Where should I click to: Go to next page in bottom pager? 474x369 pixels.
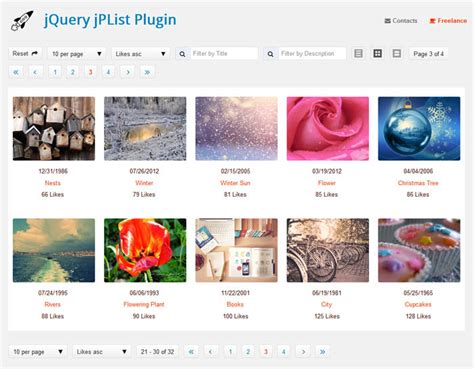(x=303, y=352)
